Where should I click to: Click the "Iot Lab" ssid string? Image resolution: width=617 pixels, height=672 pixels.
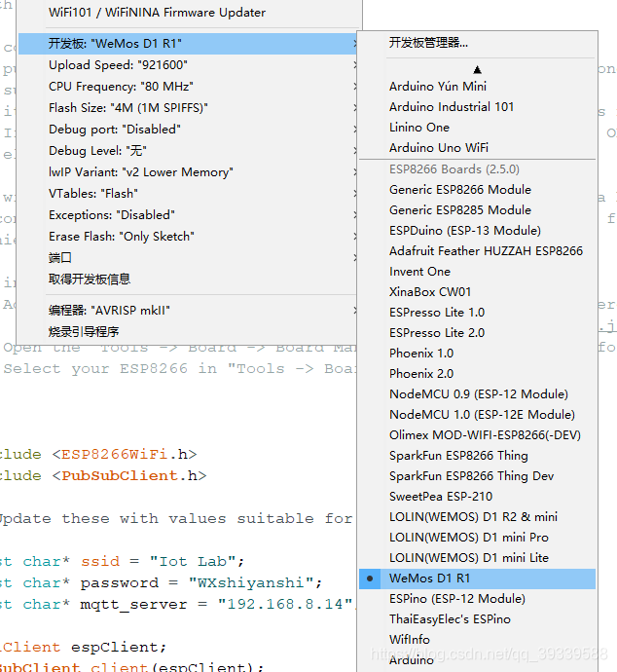pyautogui.click(x=193, y=561)
